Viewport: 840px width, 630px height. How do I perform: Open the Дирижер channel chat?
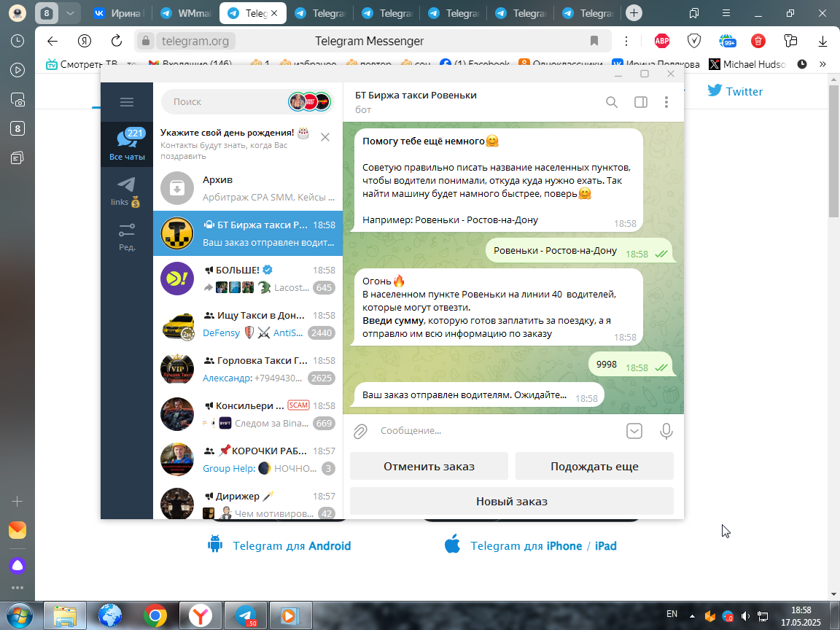pos(248,504)
